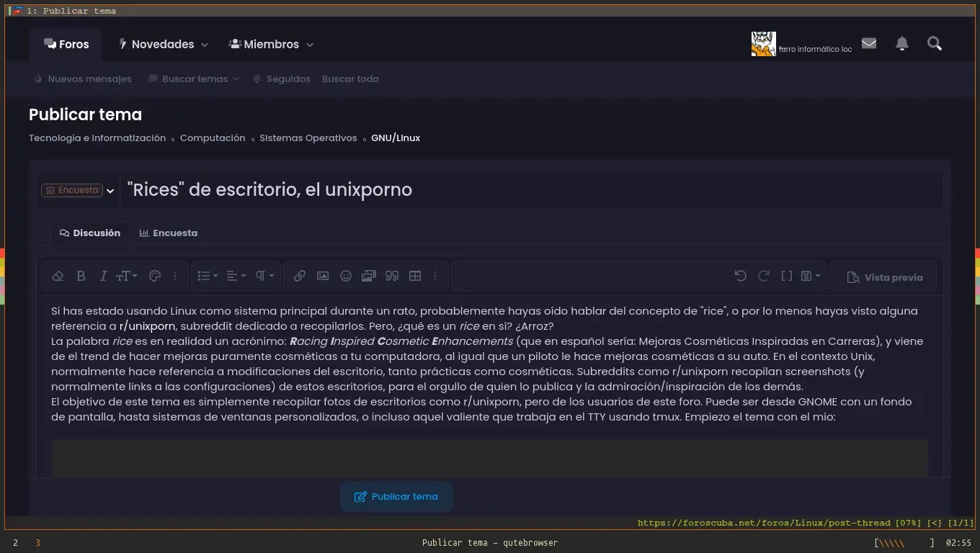Open Seguidos link

[x=282, y=79]
